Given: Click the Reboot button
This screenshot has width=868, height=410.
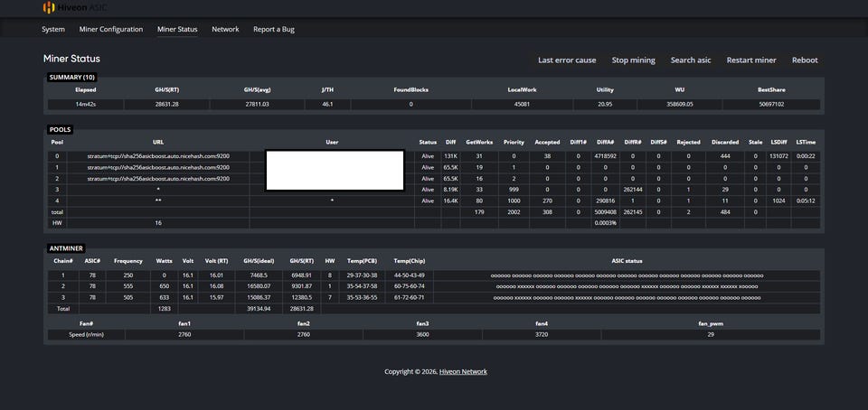Looking at the screenshot, I should (805, 61).
